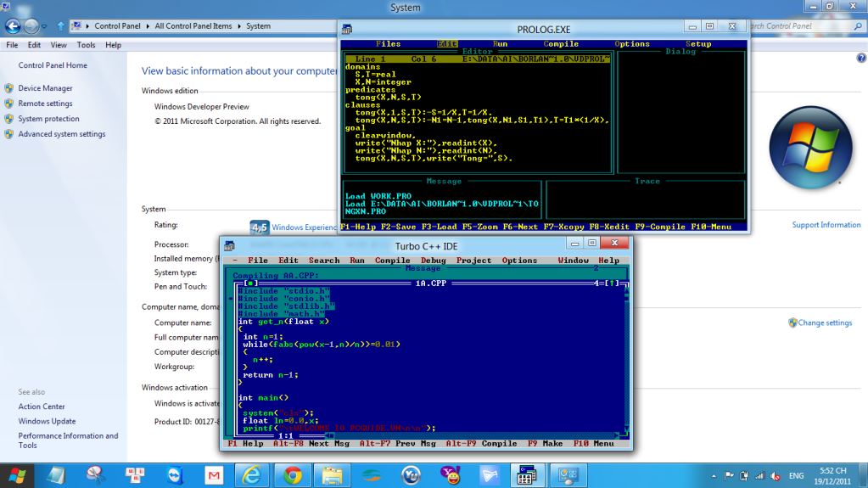This screenshot has width=868, height=488.
Task: Click the Action Center flag tray icon
Action: point(729,476)
